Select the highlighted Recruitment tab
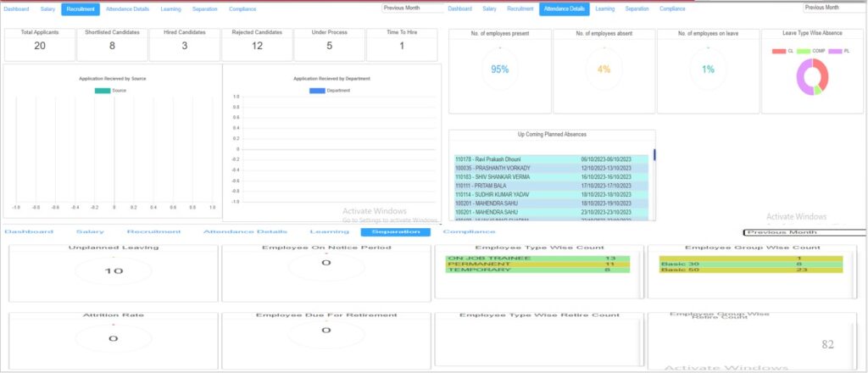Image resolution: width=868 pixels, height=373 pixels. (x=80, y=8)
